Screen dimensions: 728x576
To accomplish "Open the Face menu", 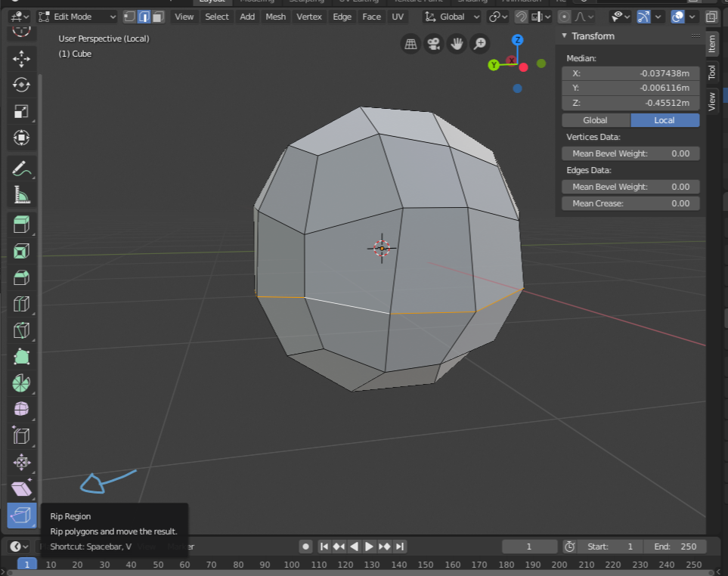I will (x=371, y=17).
